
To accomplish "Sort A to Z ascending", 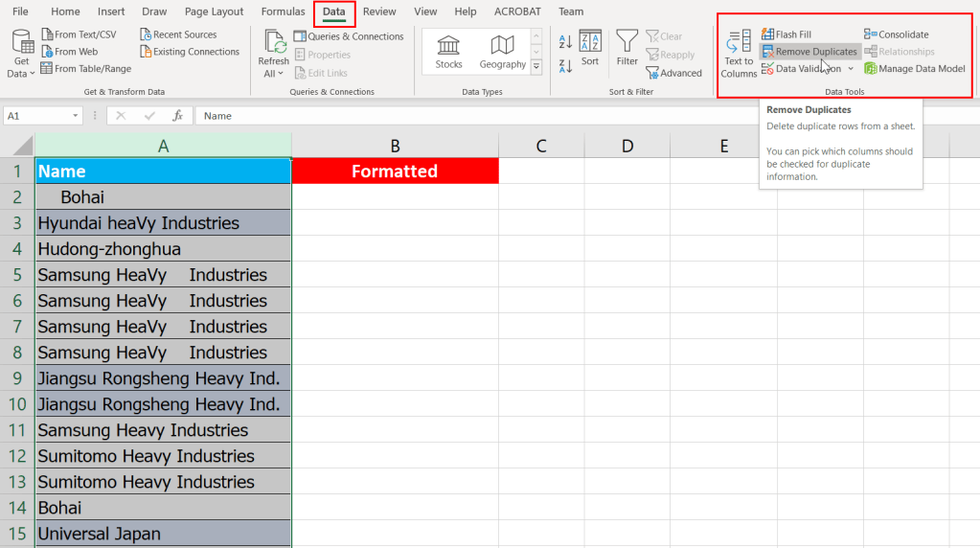I will pos(564,42).
